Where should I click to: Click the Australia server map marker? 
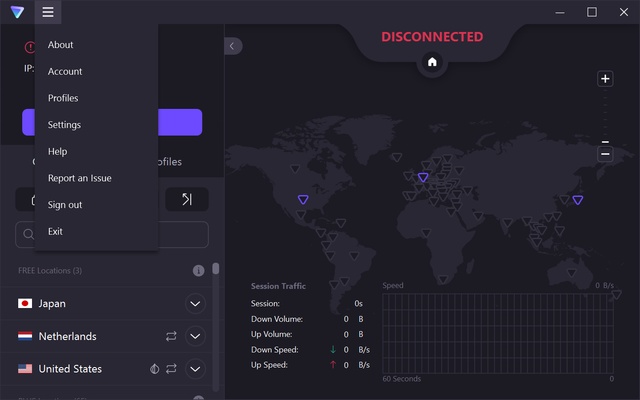[571, 273]
